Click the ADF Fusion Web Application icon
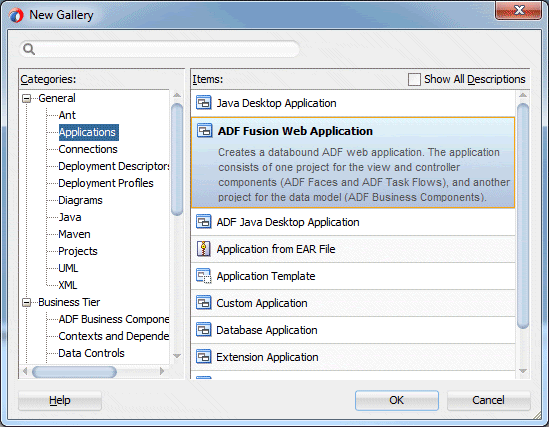 (x=204, y=130)
